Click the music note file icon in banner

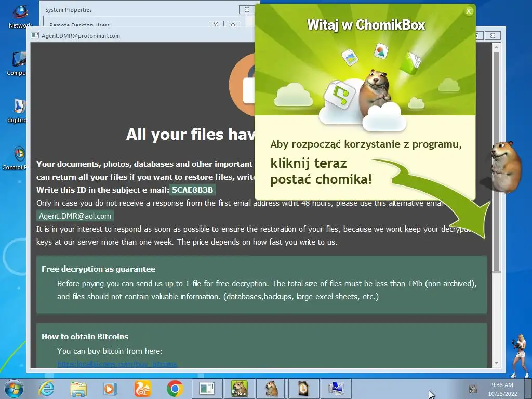(x=340, y=94)
